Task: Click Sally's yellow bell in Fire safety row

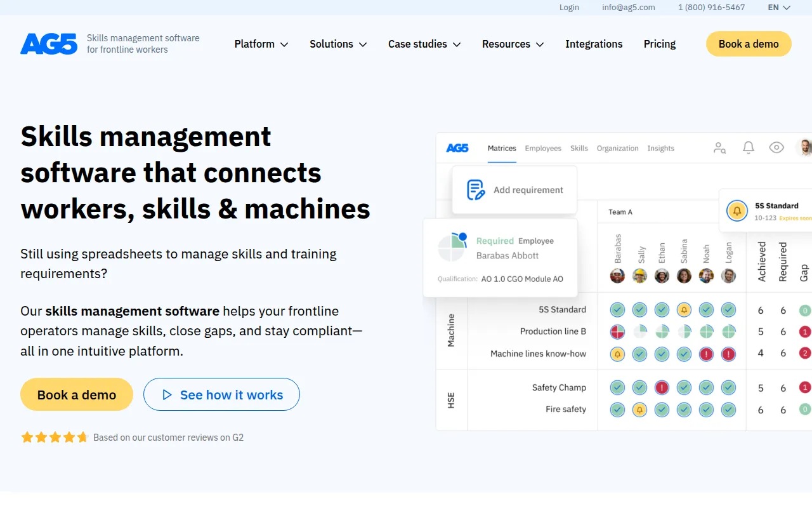Action: click(640, 410)
